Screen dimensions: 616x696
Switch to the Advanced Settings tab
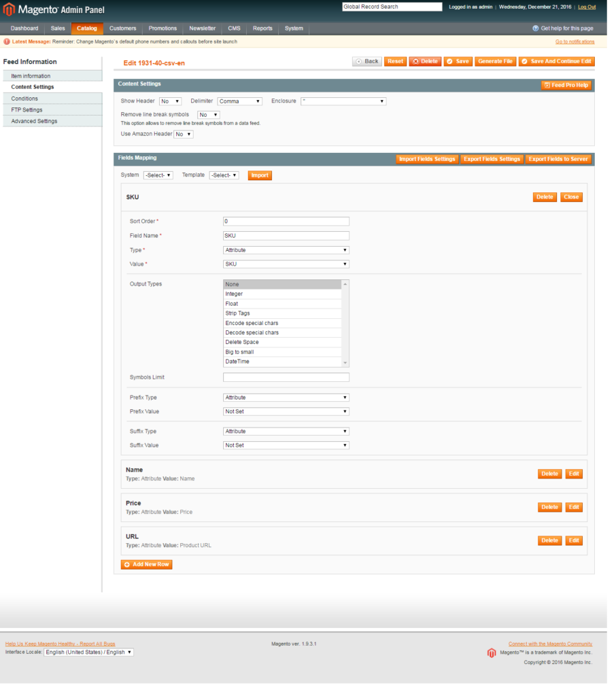pyautogui.click(x=52, y=121)
